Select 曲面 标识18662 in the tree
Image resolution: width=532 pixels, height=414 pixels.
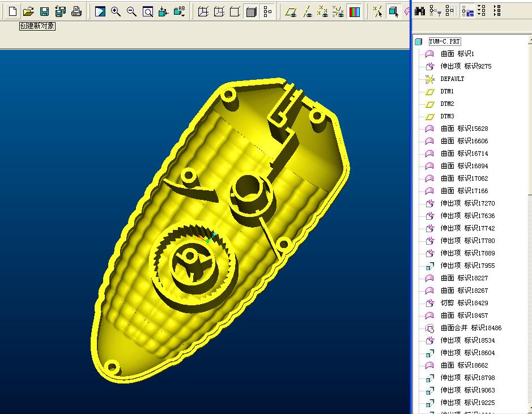pyautogui.click(x=464, y=365)
